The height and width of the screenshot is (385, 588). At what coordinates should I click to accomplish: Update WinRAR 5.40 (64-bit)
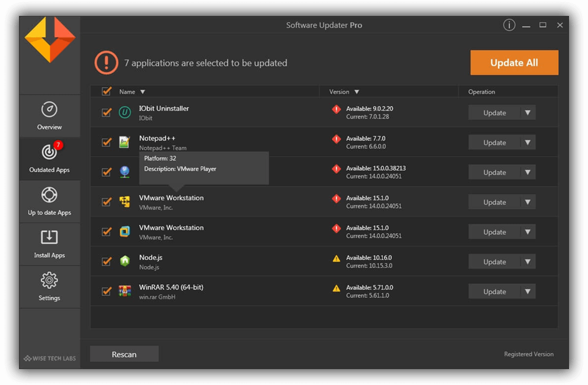pyautogui.click(x=494, y=292)
